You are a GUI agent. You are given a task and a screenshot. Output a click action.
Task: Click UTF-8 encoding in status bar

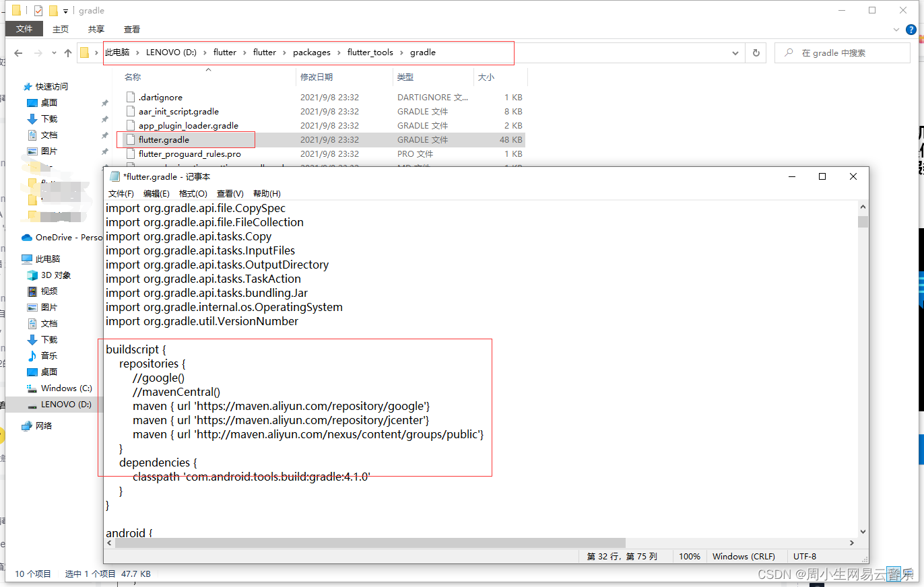(x=805, y=557)
